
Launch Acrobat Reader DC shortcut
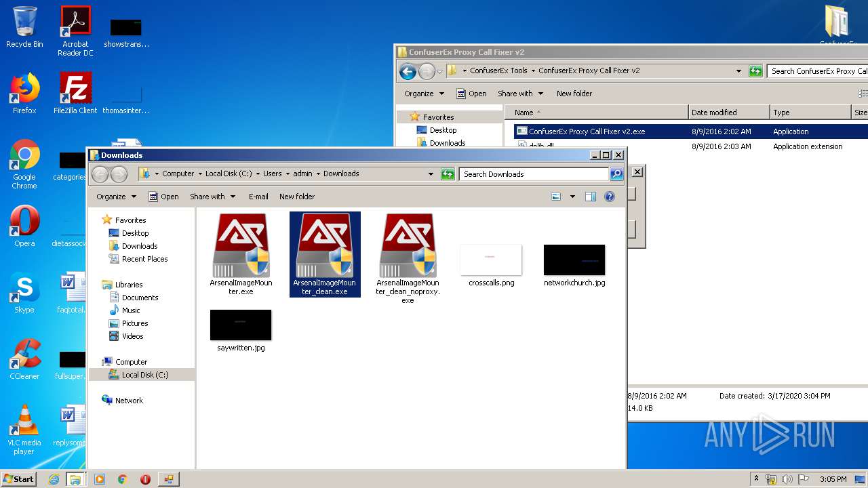[x=75, y=30]
